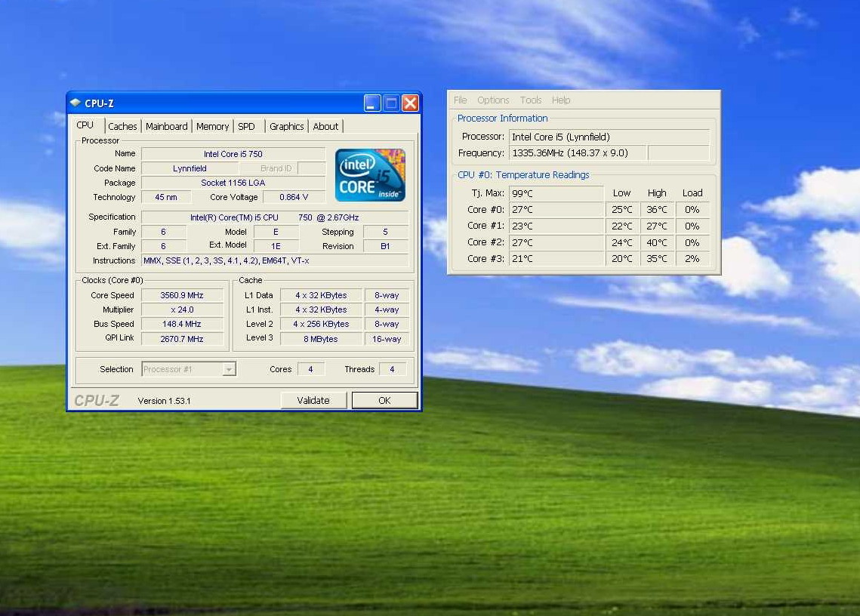This screenshot has width=860, height=616.
Task: Show the About tab
Action: point(325,126)
